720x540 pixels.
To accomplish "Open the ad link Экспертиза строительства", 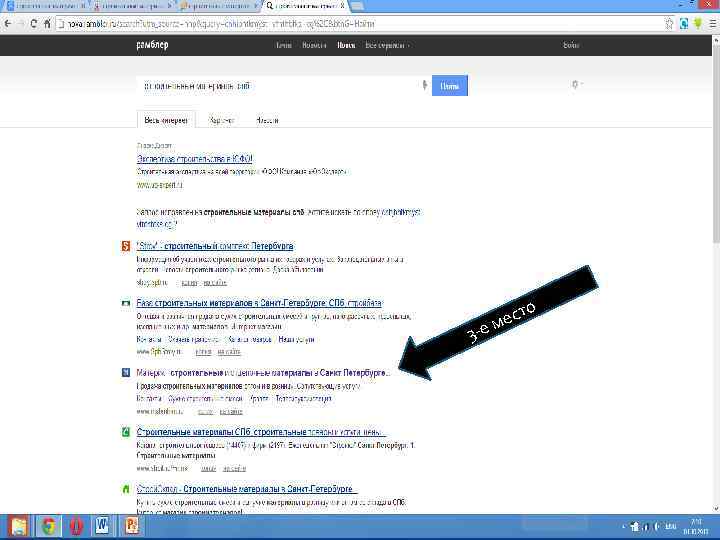I will point(195,159).
